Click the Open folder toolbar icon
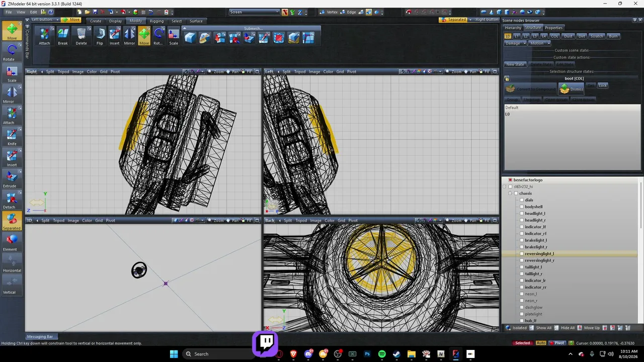The height and width of the screenshot is (362, 644). coord(87,12)
